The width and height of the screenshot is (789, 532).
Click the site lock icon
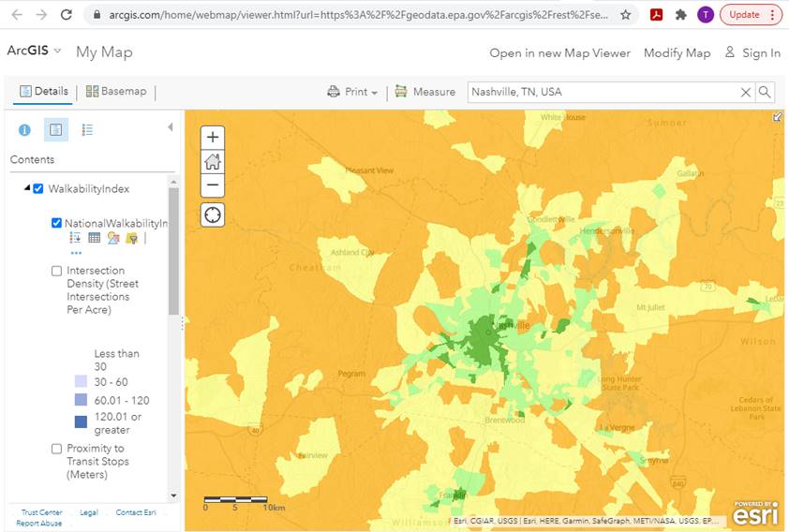(x=97, y=15)
